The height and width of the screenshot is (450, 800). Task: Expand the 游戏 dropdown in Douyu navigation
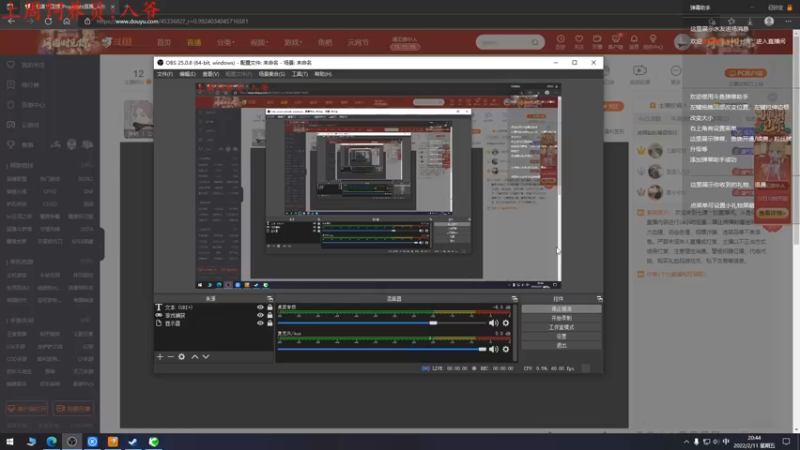click(293, 42)
